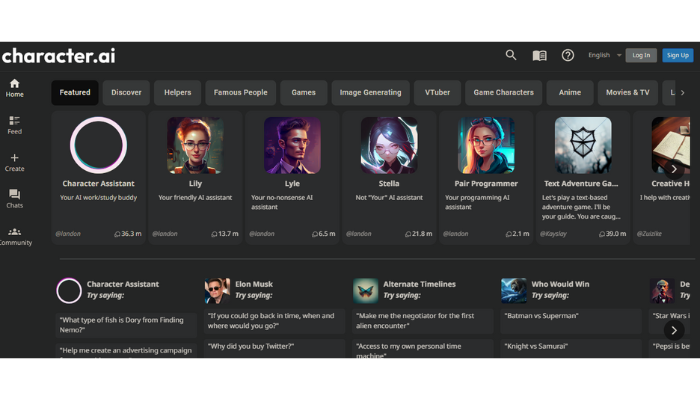This screenshot has height=400, width=700.
Task: Click "Your no-nonsense AI assistant" description
Action: point(282,202)
